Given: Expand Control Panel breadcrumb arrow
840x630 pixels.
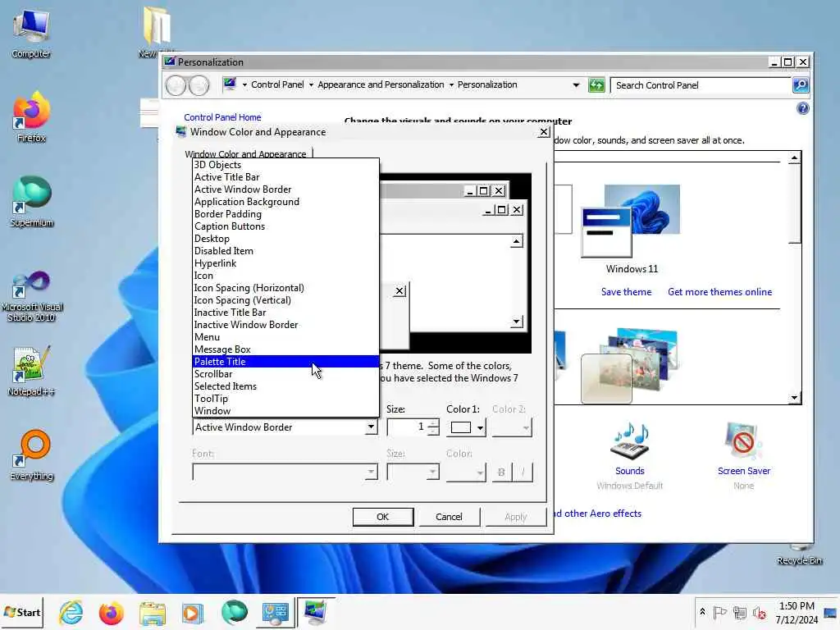Looking at the screenshot, I should [311, 85].
